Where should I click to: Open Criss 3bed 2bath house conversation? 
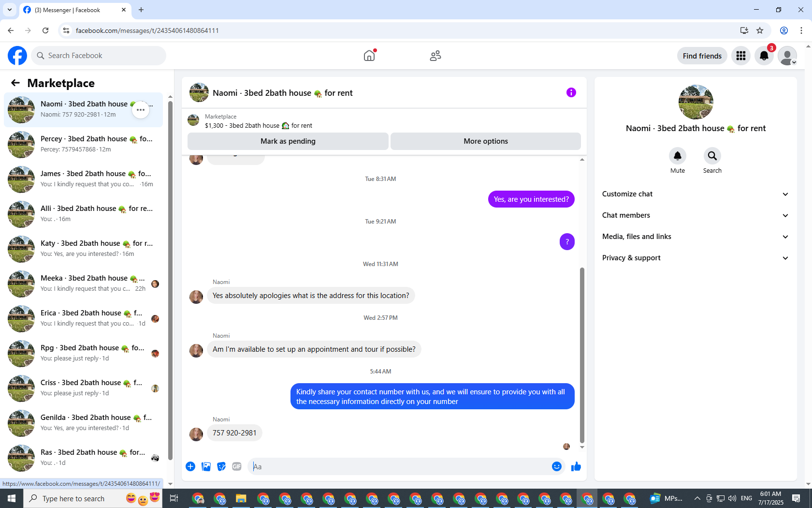pyautogui.click(x=83, y=388)
